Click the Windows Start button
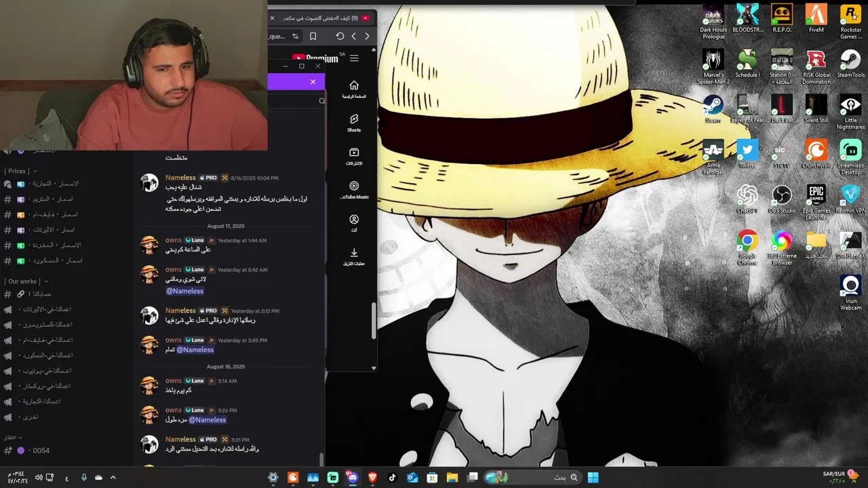This screenshot has height=488, width=868. (593, 477)
